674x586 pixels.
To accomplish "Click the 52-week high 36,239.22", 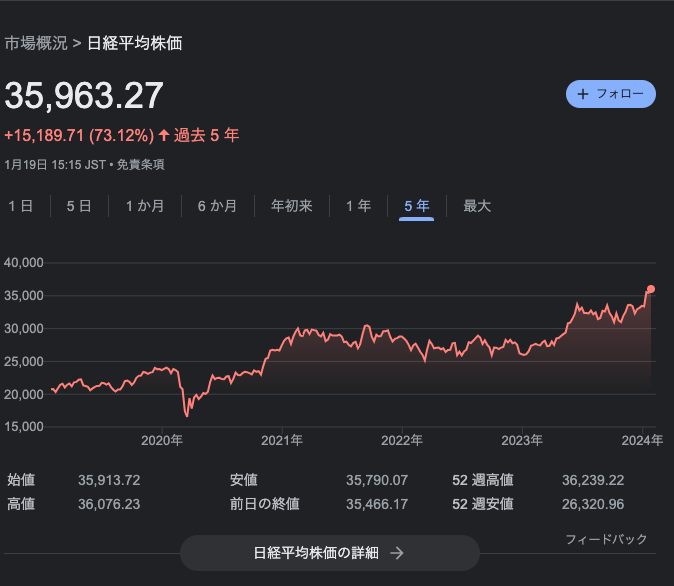I will click(x=593, y=480).
